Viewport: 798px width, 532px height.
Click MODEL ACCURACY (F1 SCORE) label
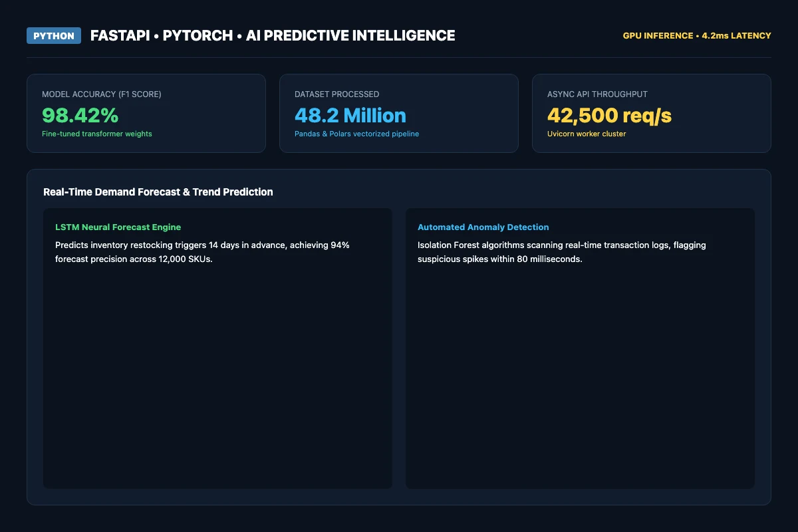coord(102,94)
